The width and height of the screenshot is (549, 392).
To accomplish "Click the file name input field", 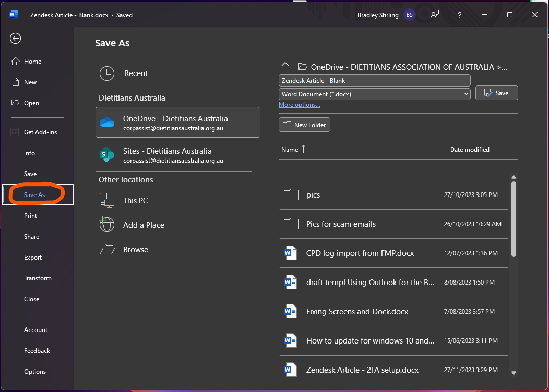I will (x=374, y=80).
